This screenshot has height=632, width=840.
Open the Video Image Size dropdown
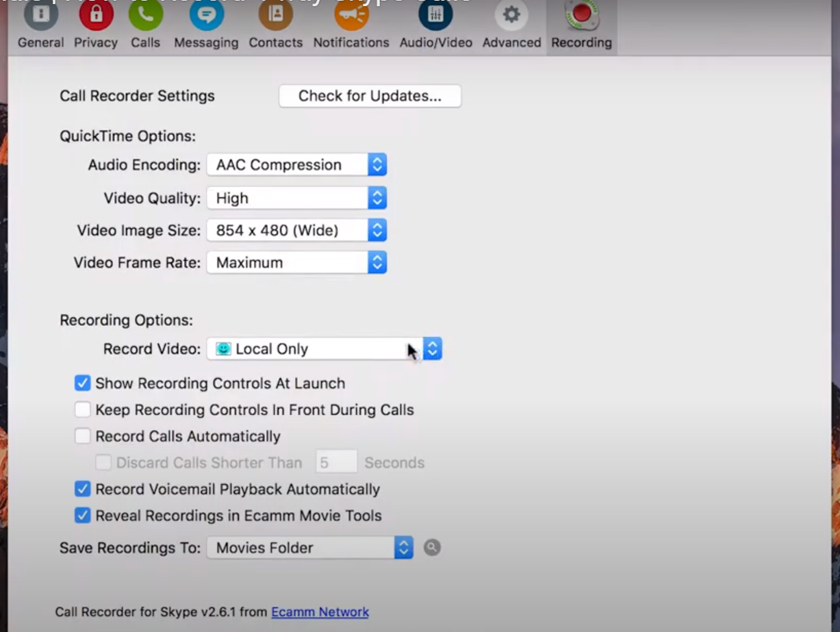[x=296, y=230]
